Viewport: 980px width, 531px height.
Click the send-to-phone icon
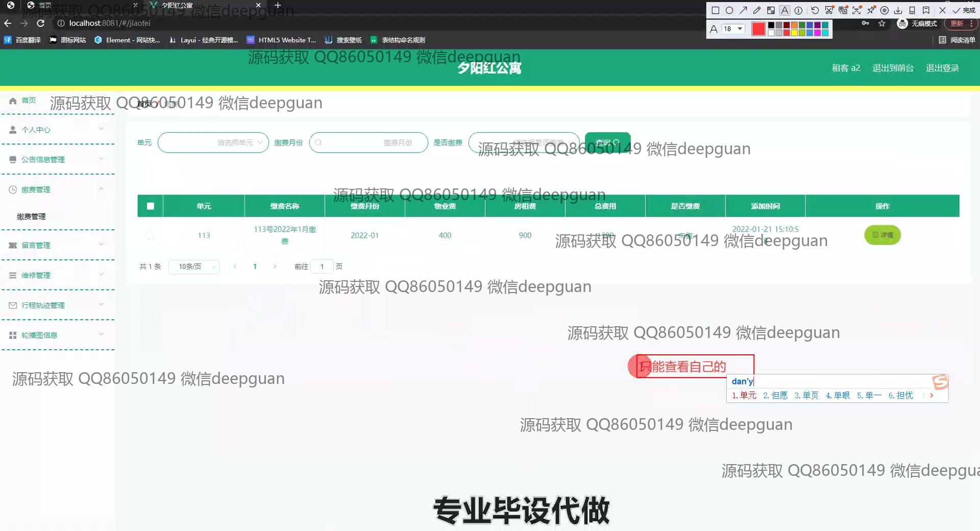click(912, 10)
